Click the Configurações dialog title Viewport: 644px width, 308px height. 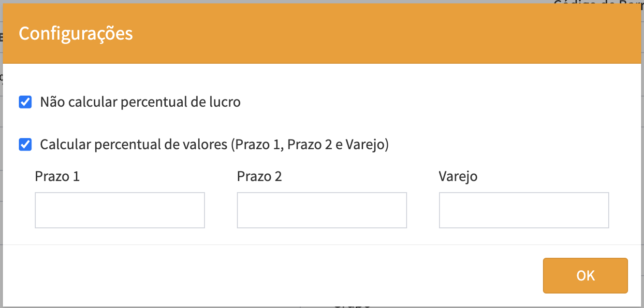click(75, 34)
